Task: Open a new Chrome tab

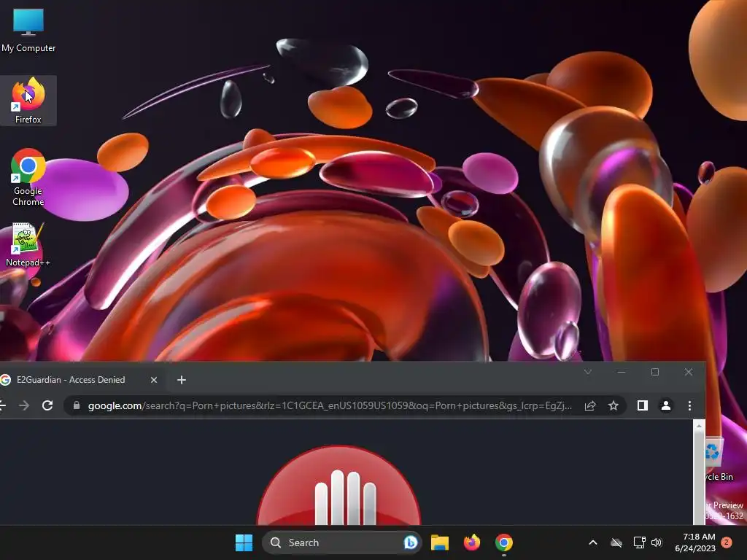Action: pos(182,380)
